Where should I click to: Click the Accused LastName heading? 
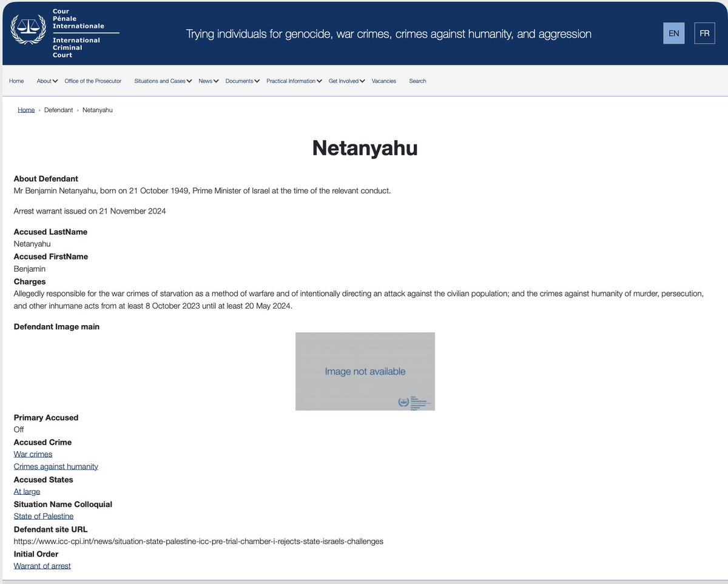point(50,232)
